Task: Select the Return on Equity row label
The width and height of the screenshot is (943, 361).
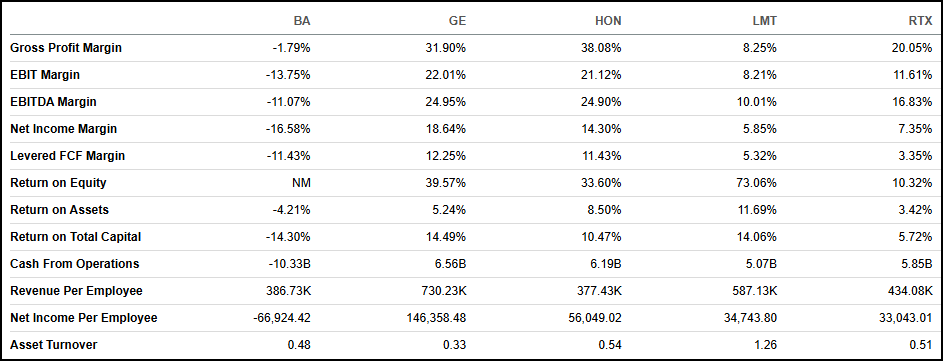Action: coord(58,183)
